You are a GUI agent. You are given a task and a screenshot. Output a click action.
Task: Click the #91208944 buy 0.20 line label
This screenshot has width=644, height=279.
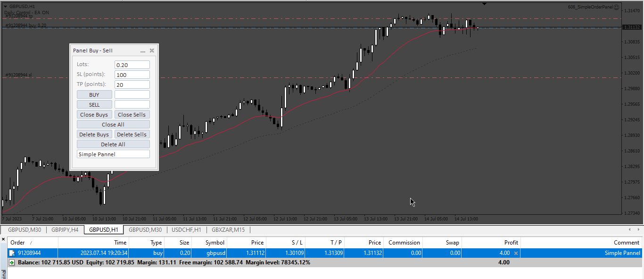point(26,25)
